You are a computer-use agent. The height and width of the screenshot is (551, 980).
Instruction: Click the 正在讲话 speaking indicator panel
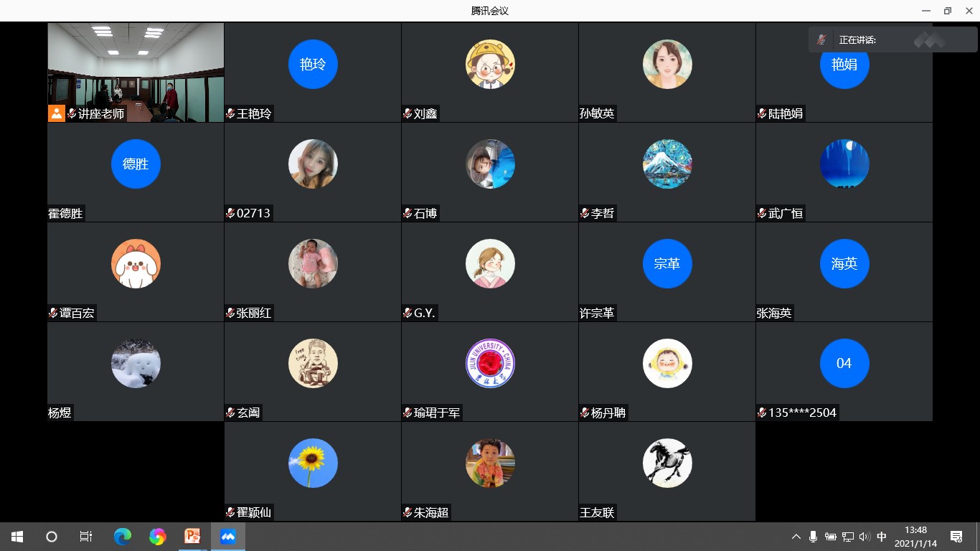point(892,40)
